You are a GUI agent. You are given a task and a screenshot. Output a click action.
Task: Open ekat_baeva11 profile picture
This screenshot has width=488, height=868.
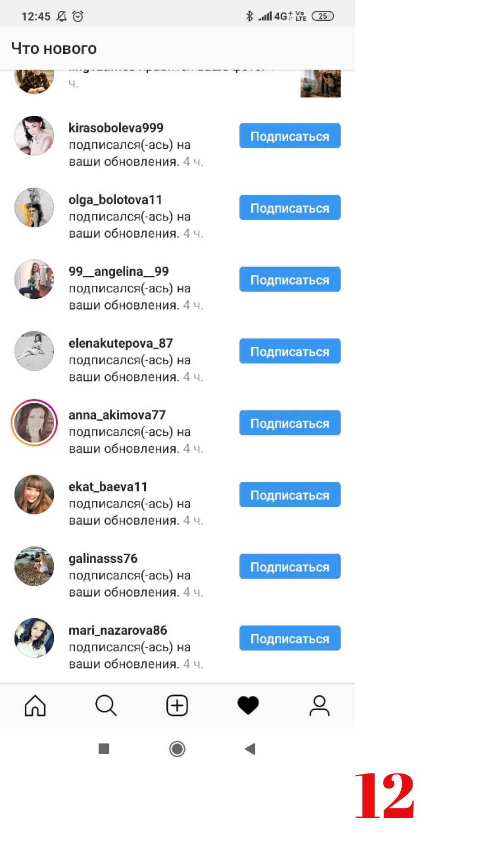point(34,495)
